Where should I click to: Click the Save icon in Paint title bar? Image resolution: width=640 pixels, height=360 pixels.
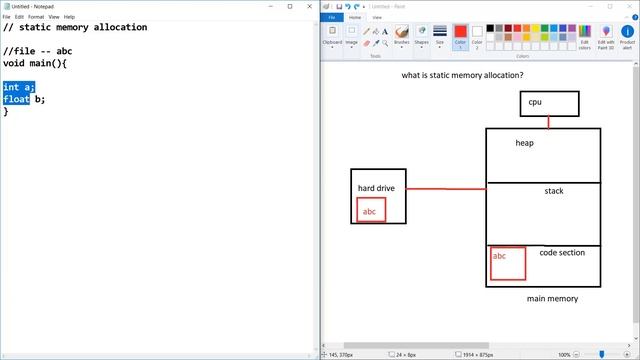point(339,7)
